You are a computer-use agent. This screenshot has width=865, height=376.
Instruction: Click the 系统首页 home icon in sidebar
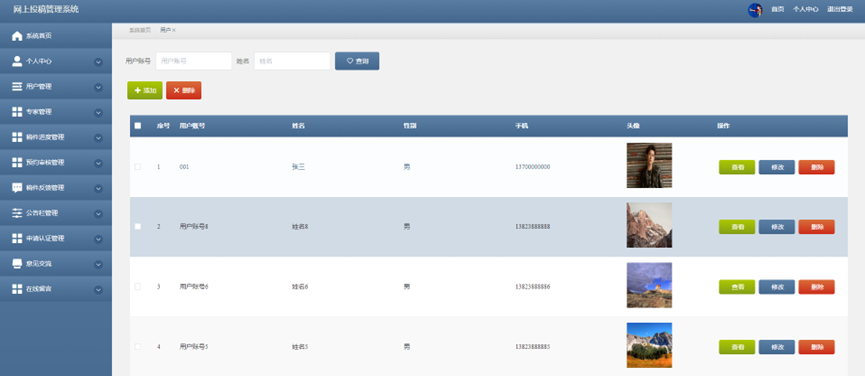point(17,36)
